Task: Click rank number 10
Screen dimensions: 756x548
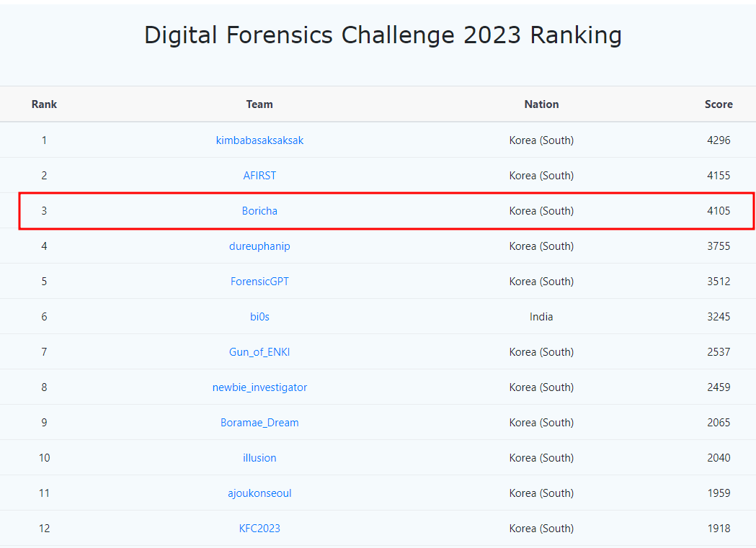Action: (x=45, y=458)
